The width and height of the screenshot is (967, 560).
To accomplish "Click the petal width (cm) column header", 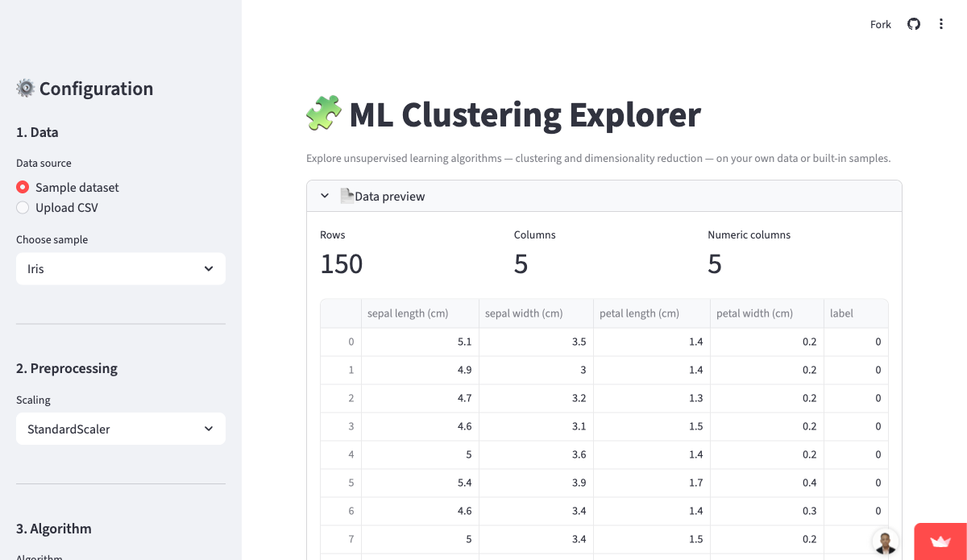I will pos(766,313).
